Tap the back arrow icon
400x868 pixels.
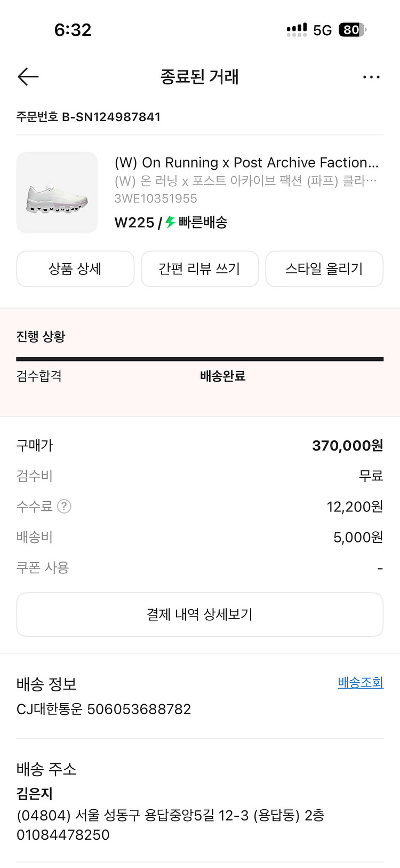click(x=28, y=77)
